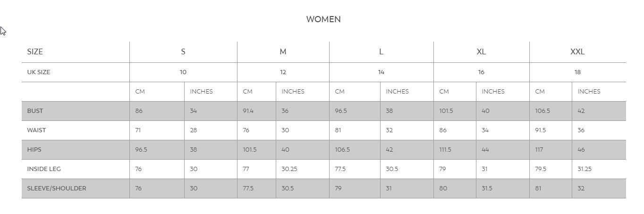Click the UK SIZE row label
Viewport: 644px width, 214px height.
pos(39,72)
